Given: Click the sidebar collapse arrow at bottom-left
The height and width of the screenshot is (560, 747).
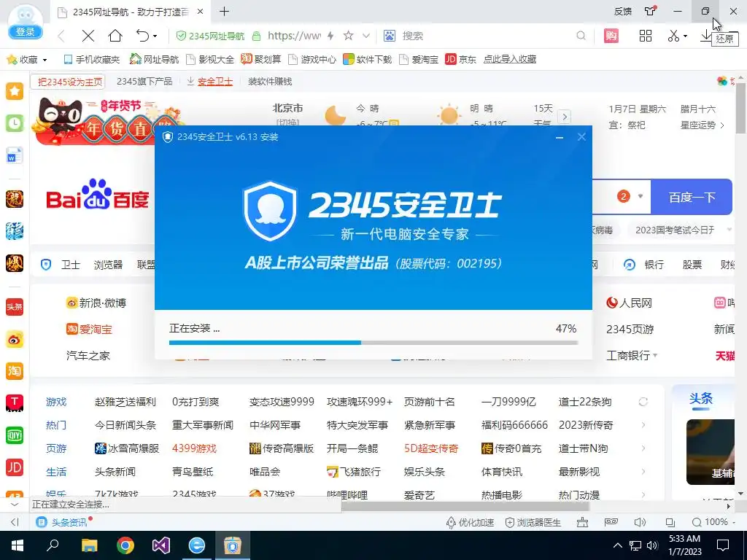Looking at the screenshot, I should (x=15, y=522).
